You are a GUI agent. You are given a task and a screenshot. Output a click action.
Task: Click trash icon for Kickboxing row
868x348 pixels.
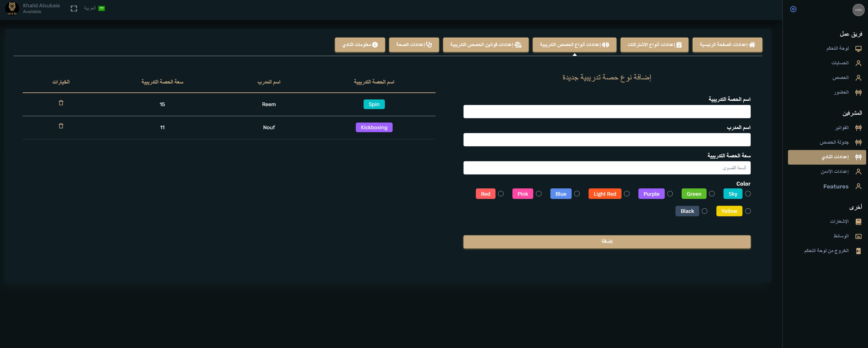pyautogui.click(x=61, y=126)
